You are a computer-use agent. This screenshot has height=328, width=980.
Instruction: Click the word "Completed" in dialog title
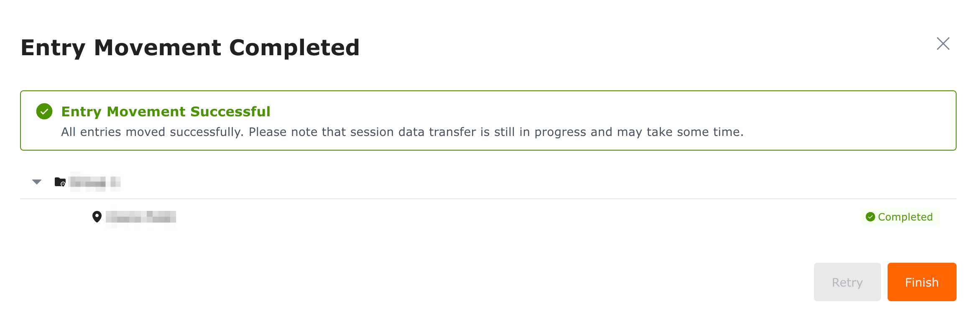click(294, 47)
